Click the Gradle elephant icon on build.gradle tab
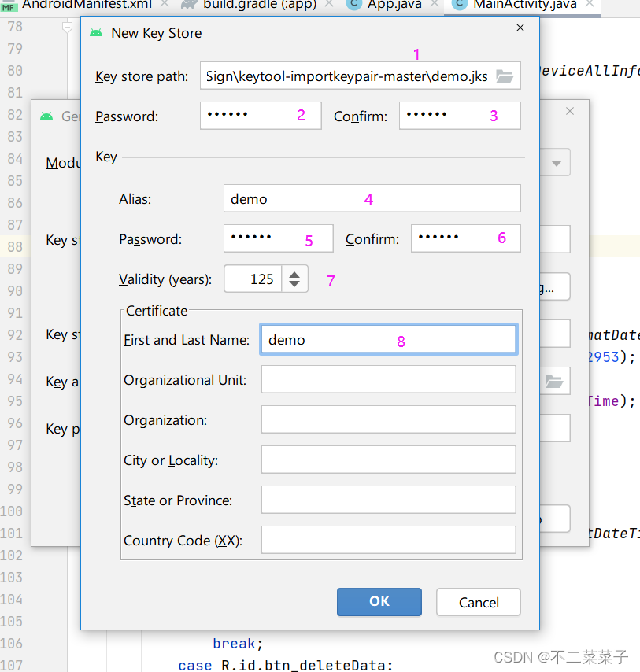Viewport: 640px width, 672px height. tap(187, 6)
